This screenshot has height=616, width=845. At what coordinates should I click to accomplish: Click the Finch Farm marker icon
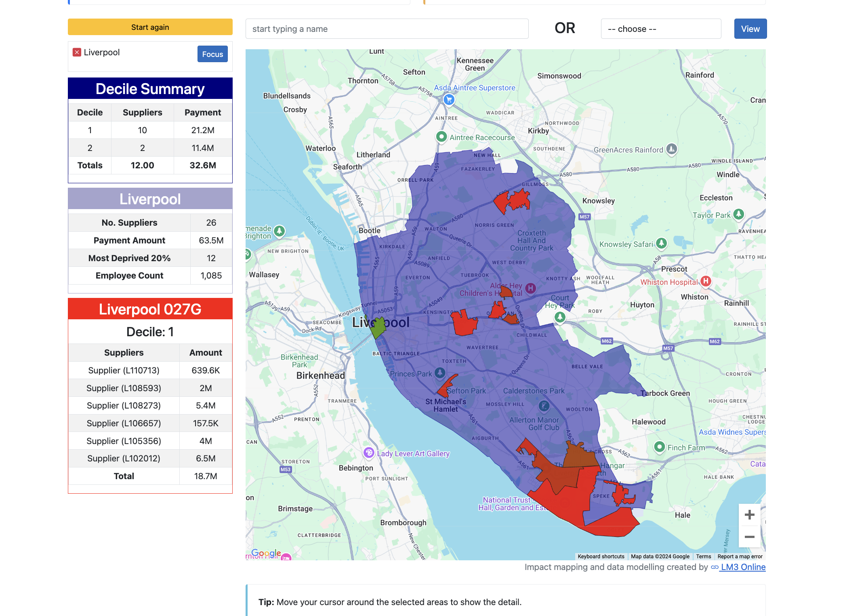click(x=659, y=446)
